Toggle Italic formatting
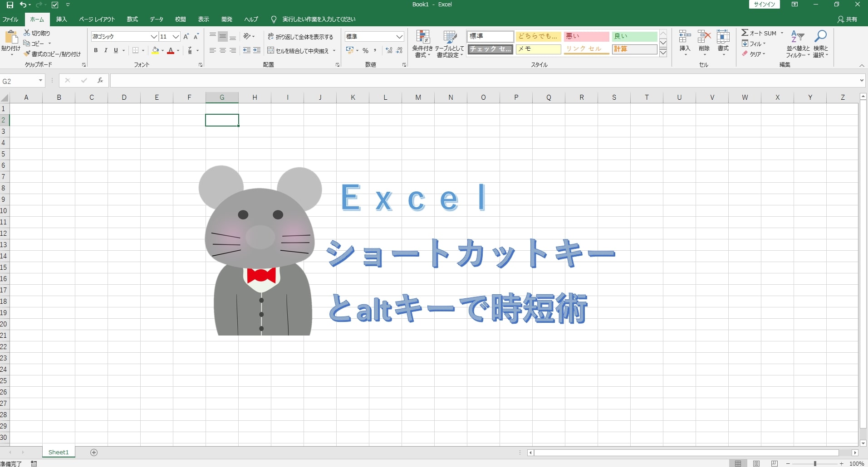 click(x=106, y=50)
